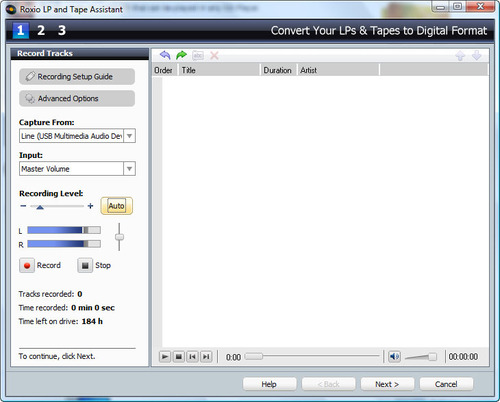This screenshot has width=500, height=402.
Task: Decrease recording level with minus
Action: pos(23,206)
